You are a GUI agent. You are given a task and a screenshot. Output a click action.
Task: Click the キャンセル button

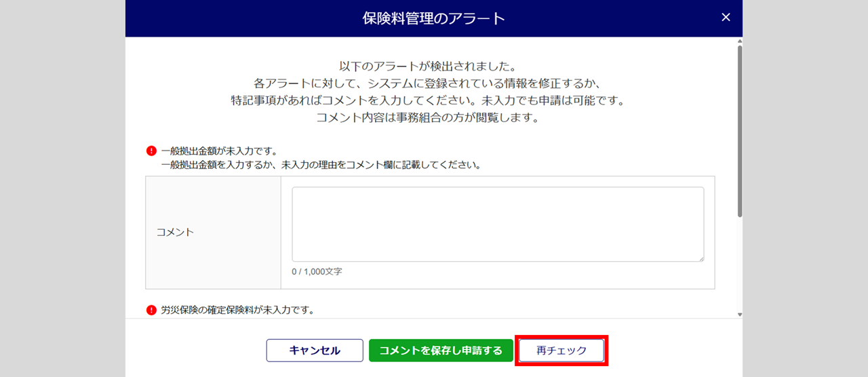[315, 351]
